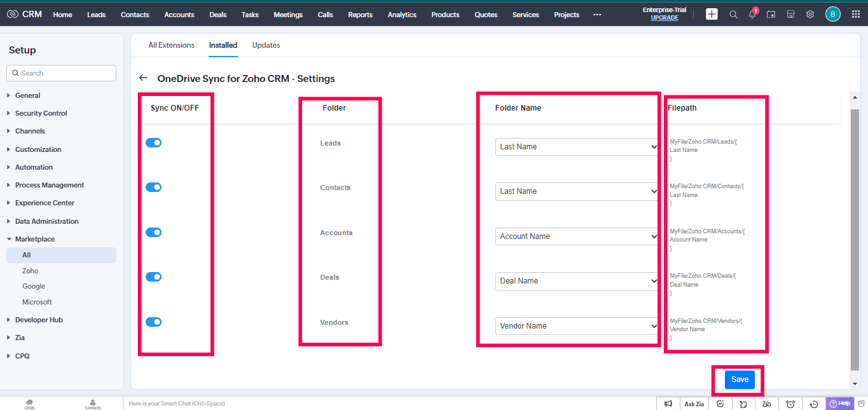Open the Leads module in top menu
Viewport: 868px width, 410px height.
[x=97, y=15]
